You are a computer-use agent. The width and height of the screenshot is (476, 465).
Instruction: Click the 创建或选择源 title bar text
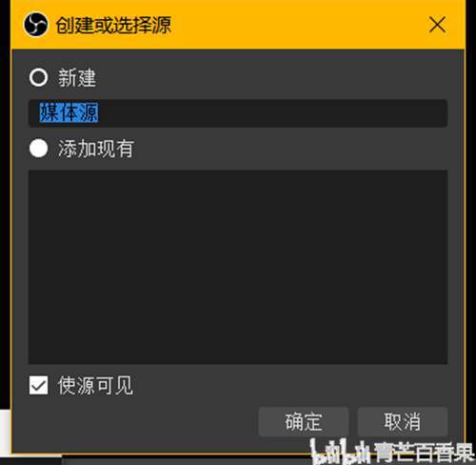tap(113, 25)
